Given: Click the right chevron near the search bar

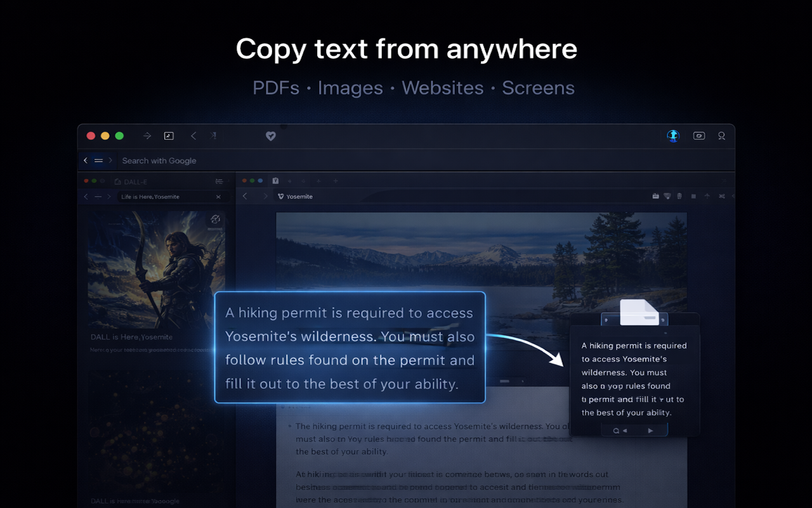Looking at the screenshot, I should (110, 160).
